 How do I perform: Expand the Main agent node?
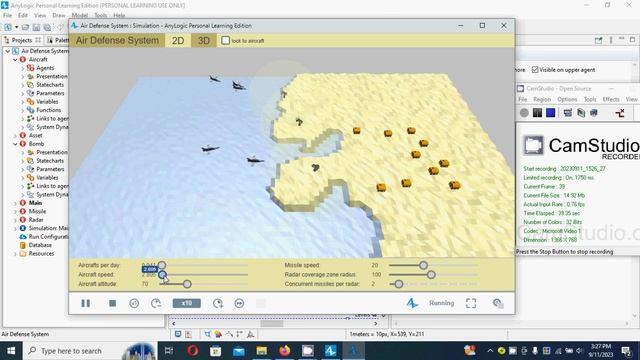15,203
